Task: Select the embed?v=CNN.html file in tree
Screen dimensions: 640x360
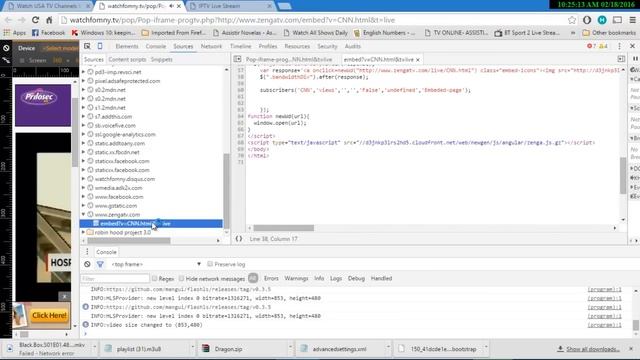Action: [x=151, y=223]
